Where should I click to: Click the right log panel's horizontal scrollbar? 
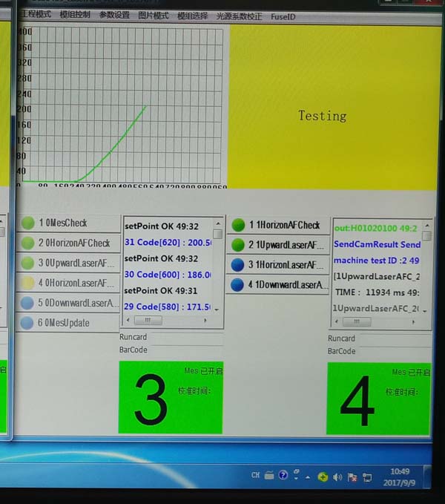377,322
